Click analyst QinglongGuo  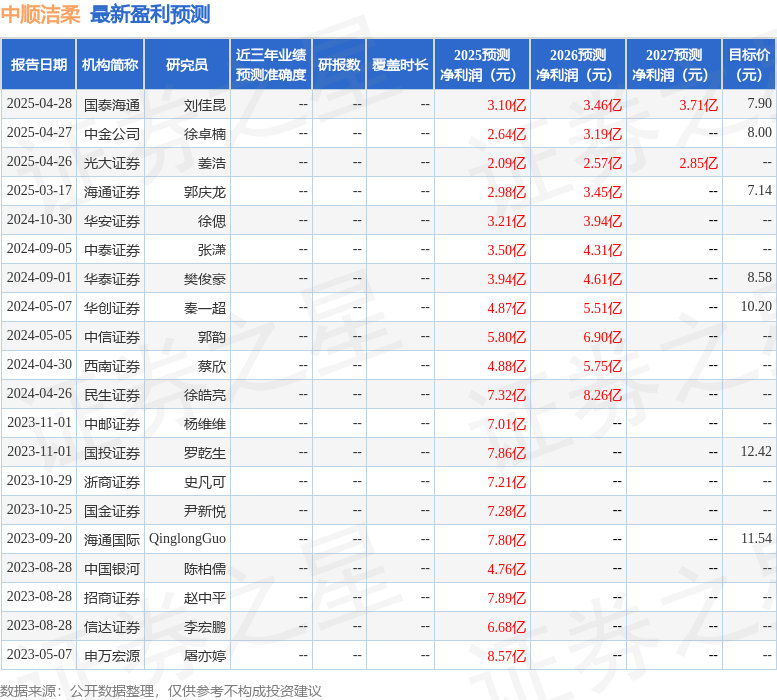187,539
